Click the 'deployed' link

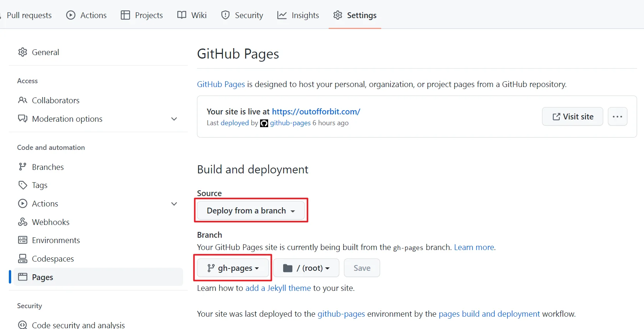click(x=235, y=123)
